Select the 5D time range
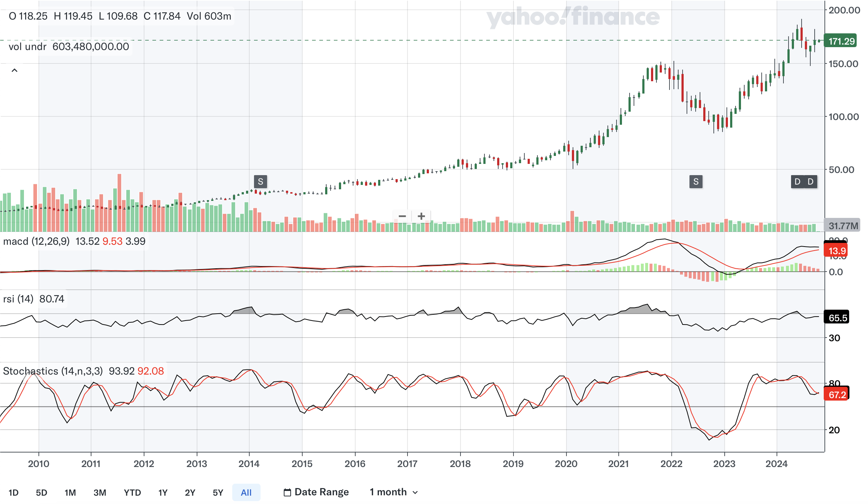868x504 pixels. click(x=41, y=492)
